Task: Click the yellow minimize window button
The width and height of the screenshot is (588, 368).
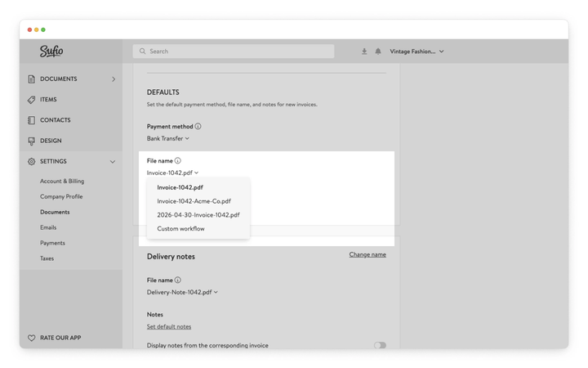Action: point(37,29)
